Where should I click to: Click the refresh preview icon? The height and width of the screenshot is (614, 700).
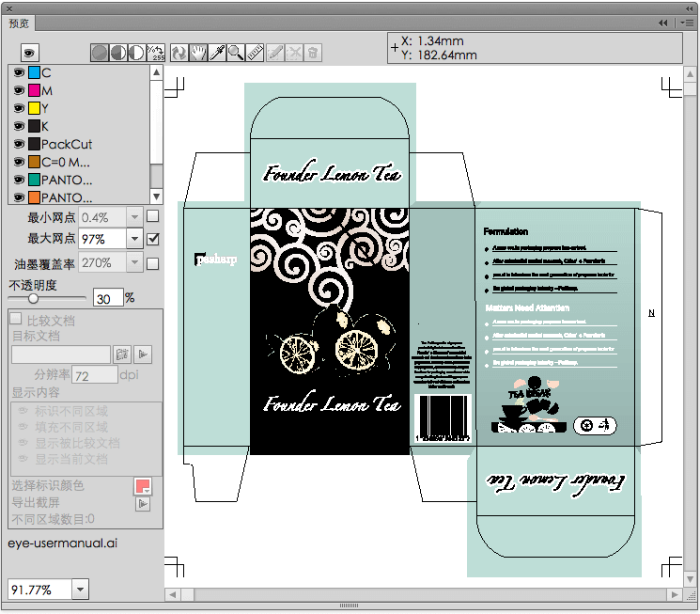pos(179,53)
